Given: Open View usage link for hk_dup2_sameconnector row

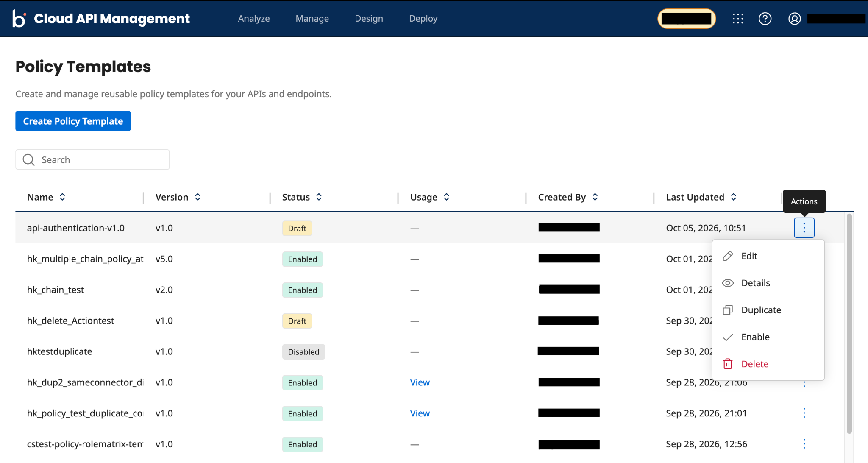Looking at the screenshot, I should (420, 382).
